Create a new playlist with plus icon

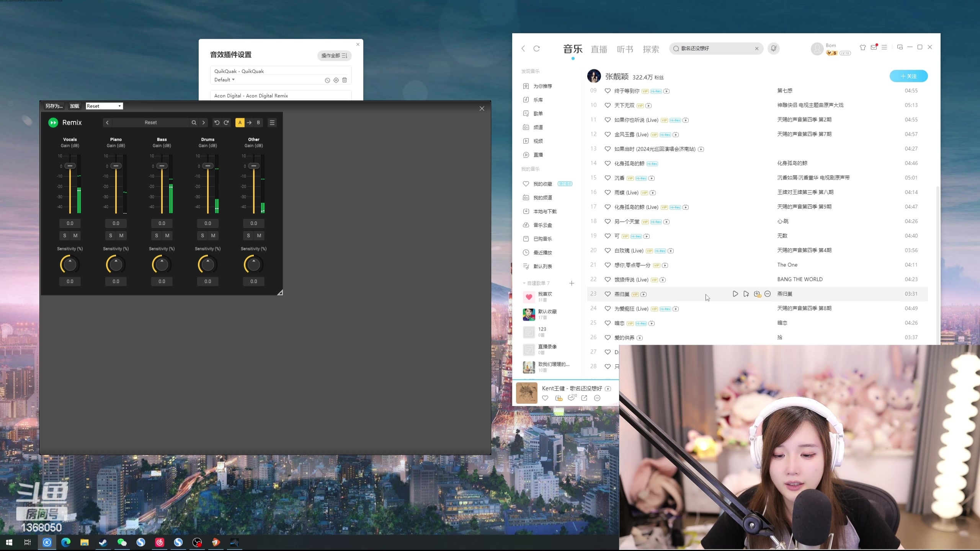(572, 283)
